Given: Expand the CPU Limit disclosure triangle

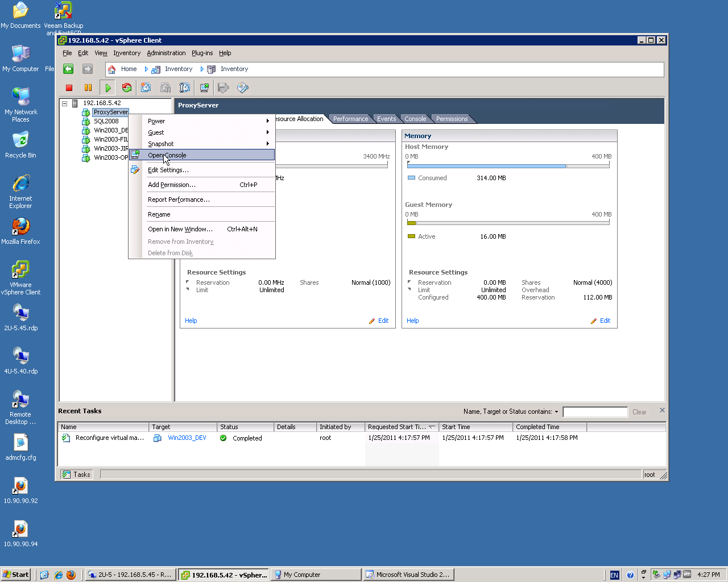Looking at the screenshot, I should click(x=188, y=290).
